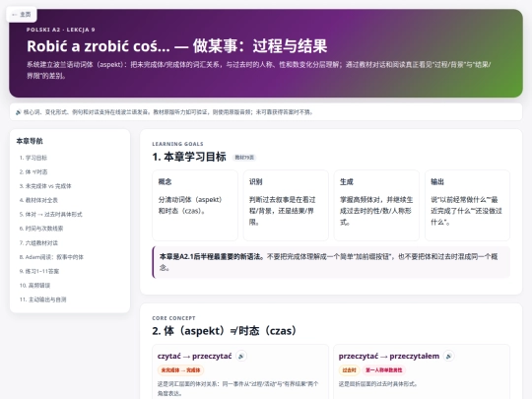Viewport: 532px width, 399px height.
Task: Go back via the 主页 button
Action: pyautogui.click(x=22, y=15)
